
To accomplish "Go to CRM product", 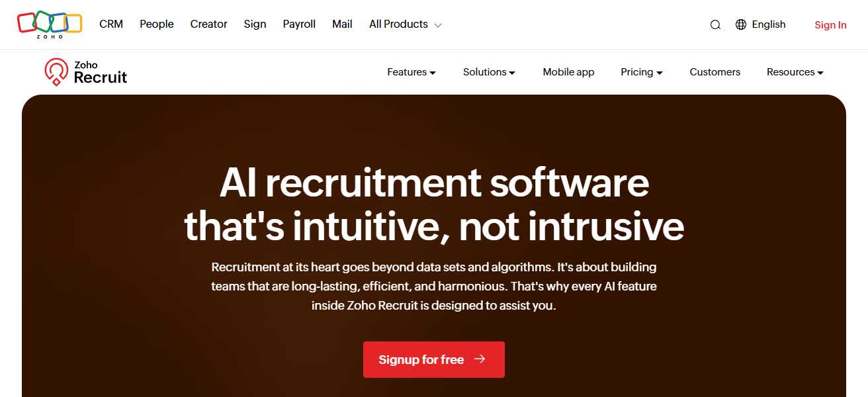I will pyautogui.click(x=111, y=24).
